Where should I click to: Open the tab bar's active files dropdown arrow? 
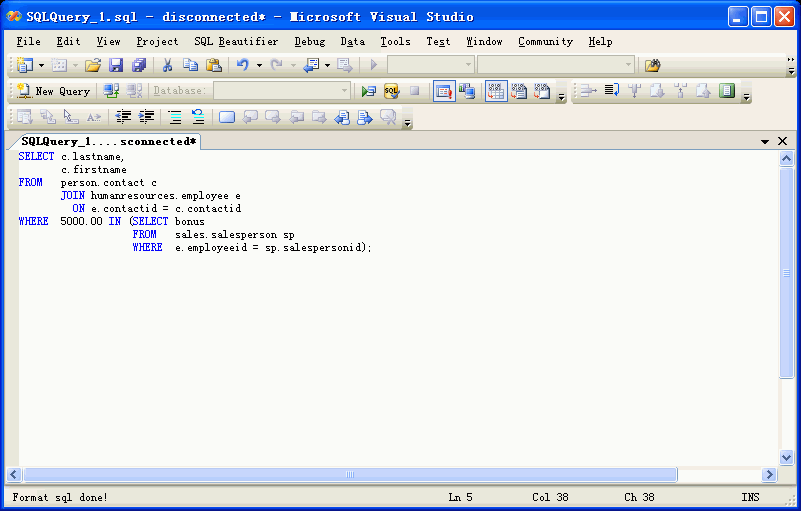click(765, 142)
